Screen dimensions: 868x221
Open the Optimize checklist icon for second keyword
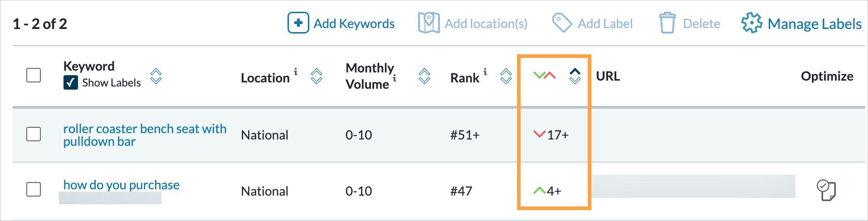point(826,190)
